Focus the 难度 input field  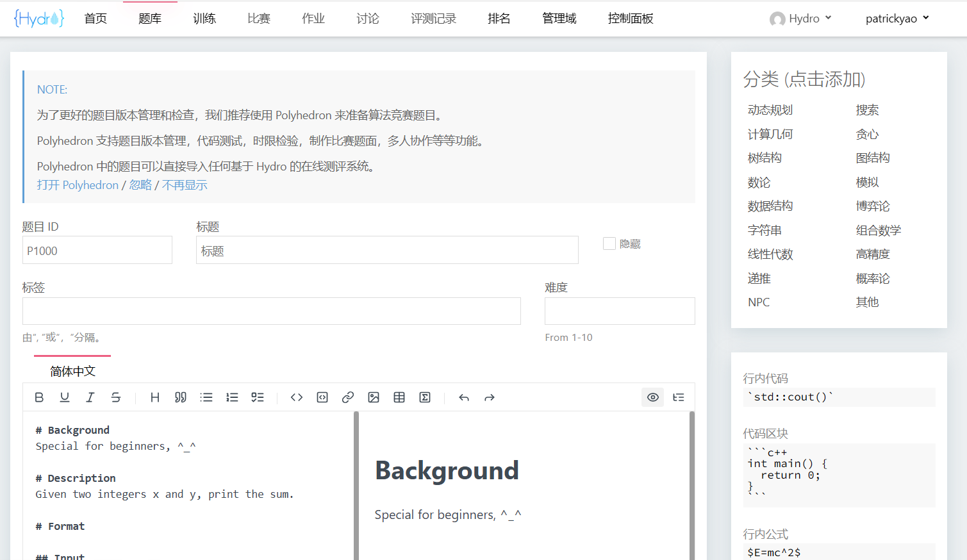[620, 311]
